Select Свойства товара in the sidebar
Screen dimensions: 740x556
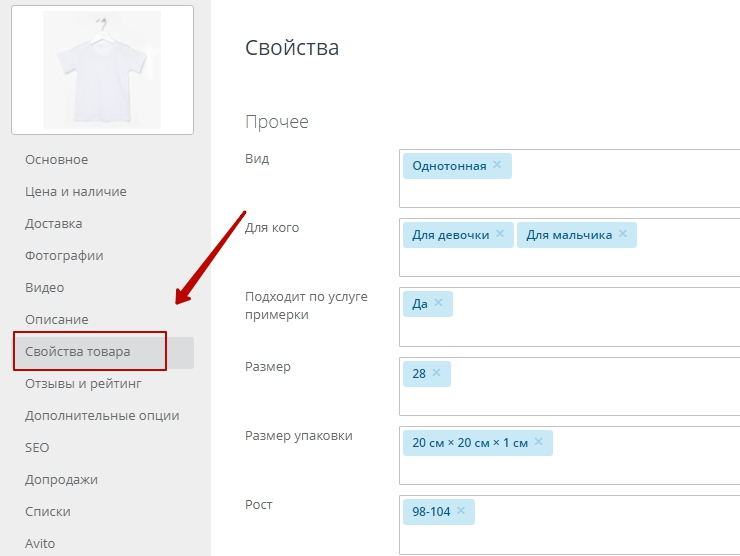point(77,352)
